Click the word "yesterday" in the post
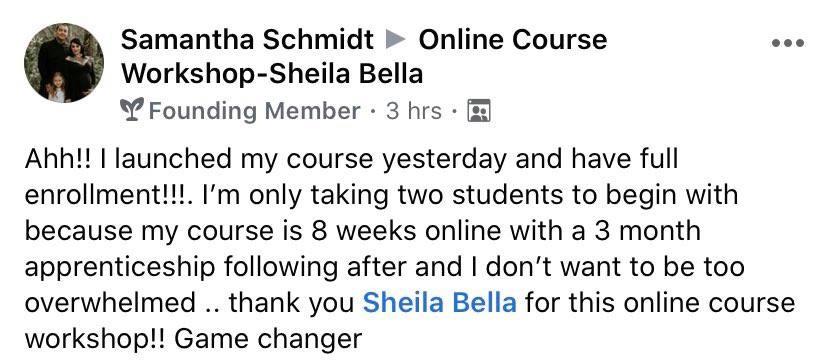The width and height of the screenshot is (828, 361). (444, 160)
